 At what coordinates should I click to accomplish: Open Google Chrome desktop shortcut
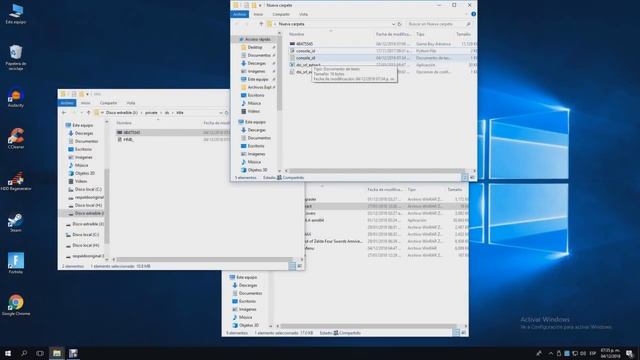click(x=16, y=305)
